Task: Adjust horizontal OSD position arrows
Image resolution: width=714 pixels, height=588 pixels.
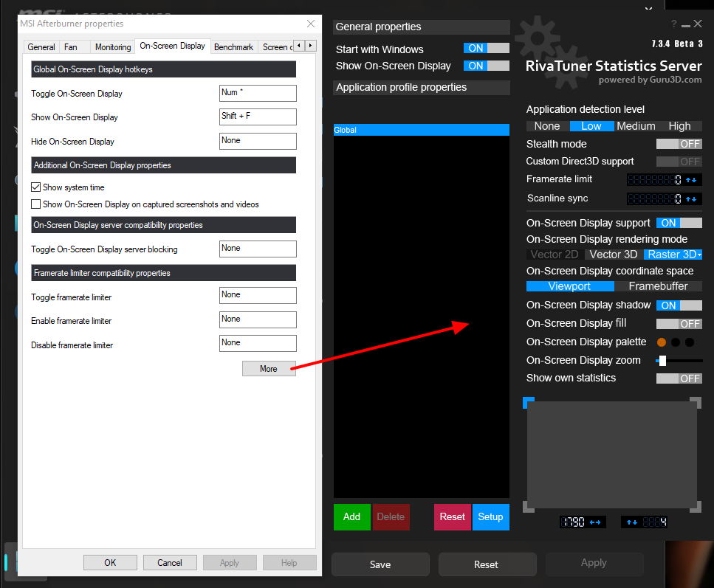Action: tap(595, 522)
